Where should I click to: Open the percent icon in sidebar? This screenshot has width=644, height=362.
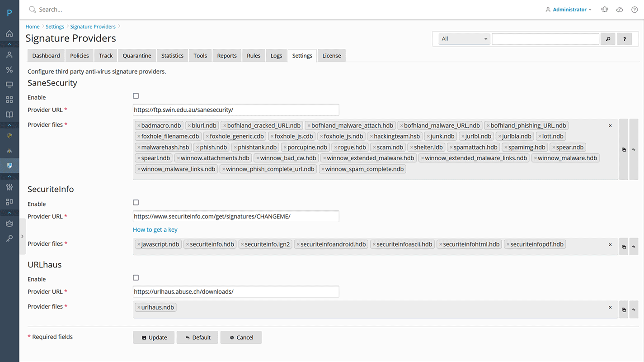tap(9, 70)
